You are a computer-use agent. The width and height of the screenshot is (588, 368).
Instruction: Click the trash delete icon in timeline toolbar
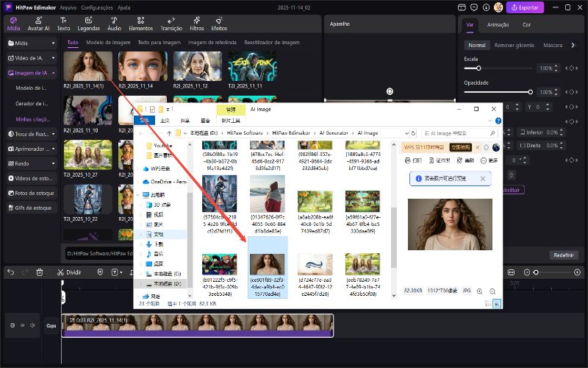click(x=39, y=272)
